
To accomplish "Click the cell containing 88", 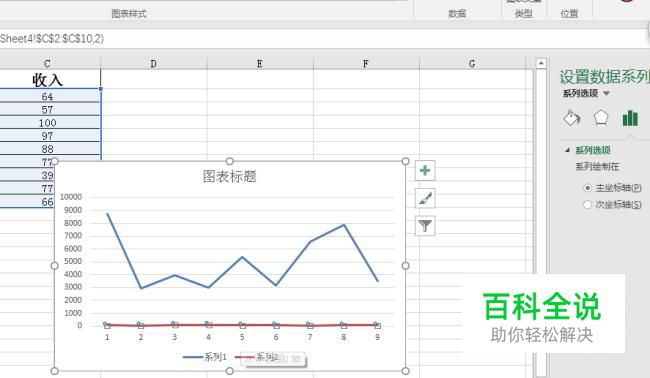I will pos(47,149).
